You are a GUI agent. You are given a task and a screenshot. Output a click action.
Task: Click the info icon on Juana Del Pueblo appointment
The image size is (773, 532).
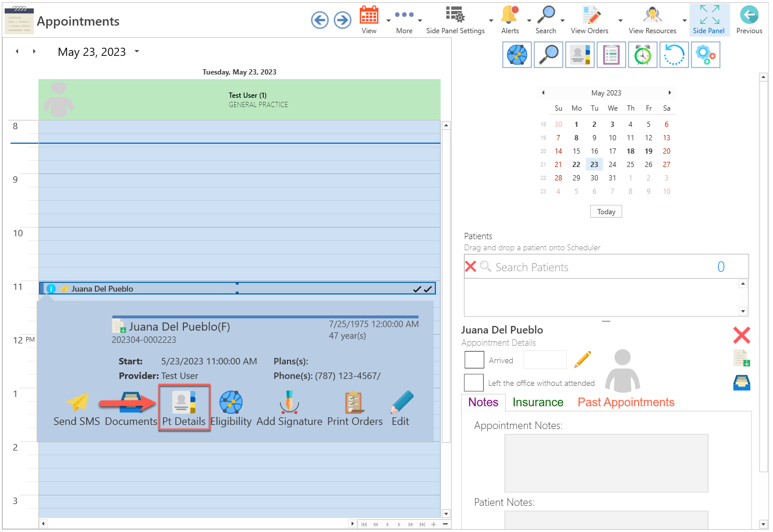tap(51, 289)
